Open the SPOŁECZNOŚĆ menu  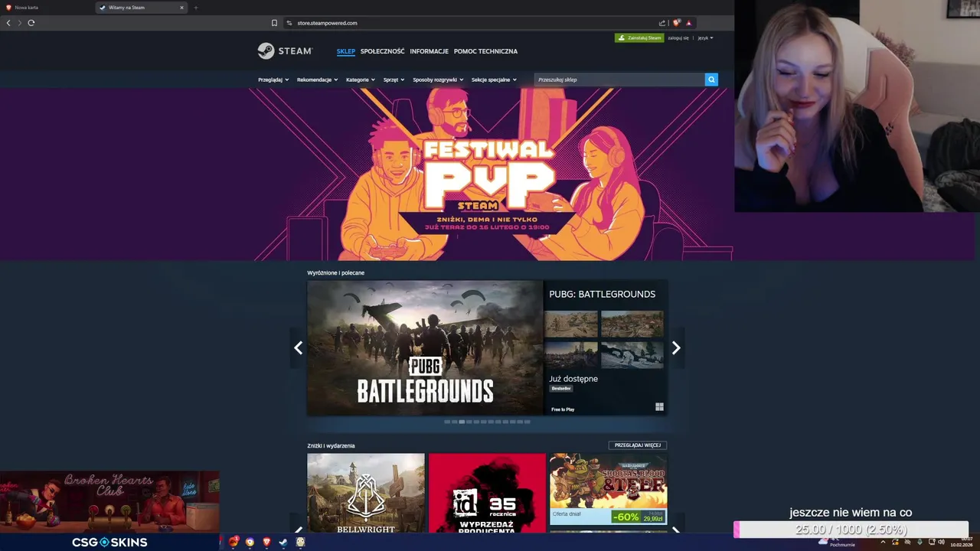click(382, 51)
